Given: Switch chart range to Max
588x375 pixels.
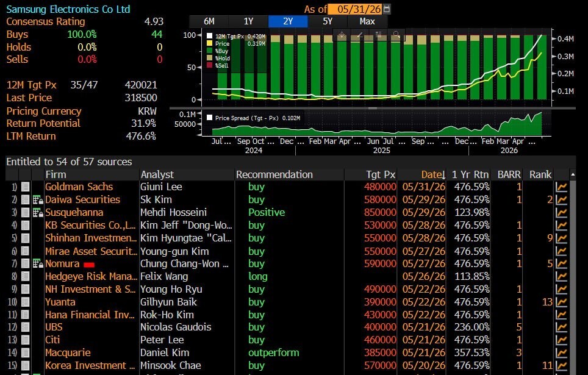Looking at the screenshot, I should [367, 21].
